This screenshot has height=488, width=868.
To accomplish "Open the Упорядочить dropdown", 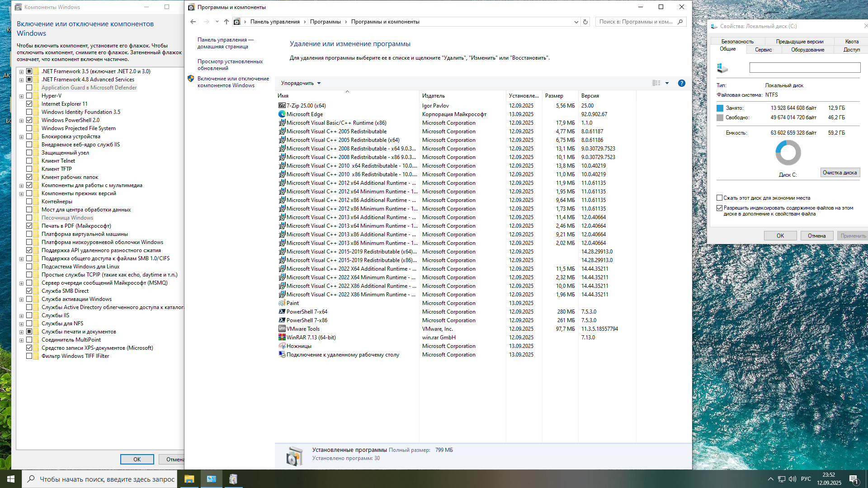I will tap(301, 83).
